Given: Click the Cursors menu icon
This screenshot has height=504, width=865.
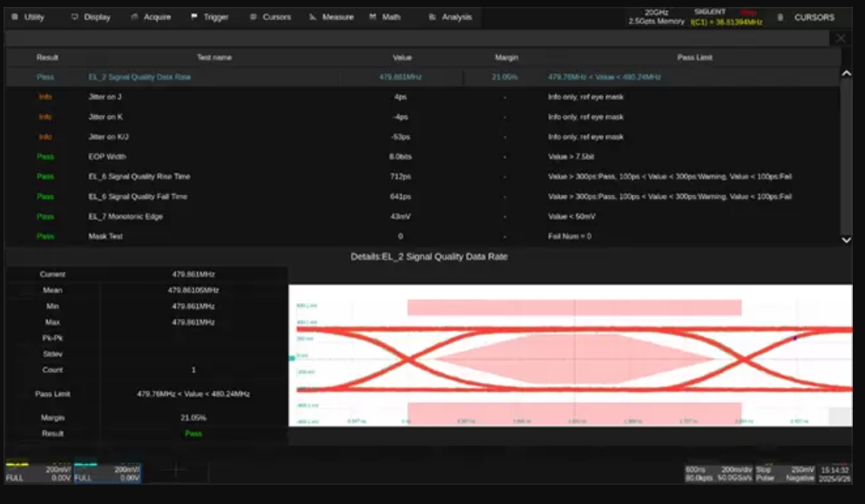Looking at the screenshot, I should (253, 17).
